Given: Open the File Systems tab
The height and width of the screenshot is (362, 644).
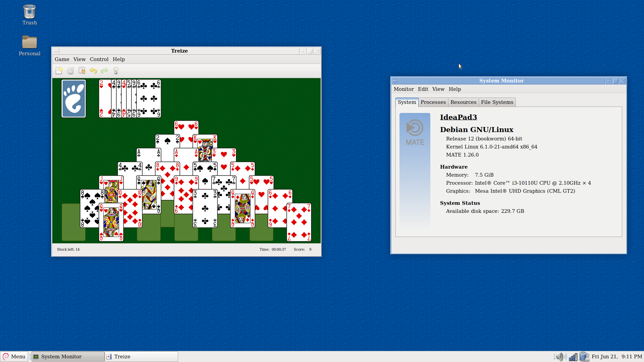Looking at the screenshot, I should pos(497,102).
